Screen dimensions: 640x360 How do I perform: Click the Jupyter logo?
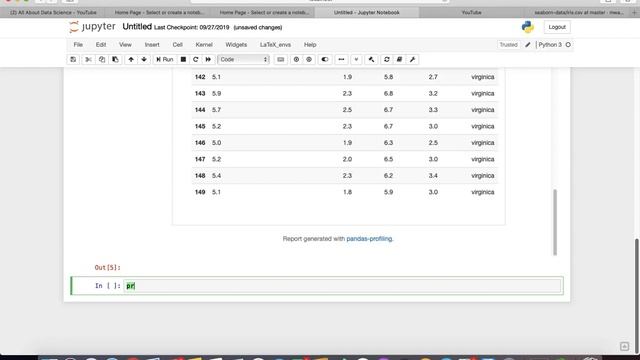pos(92,27)
